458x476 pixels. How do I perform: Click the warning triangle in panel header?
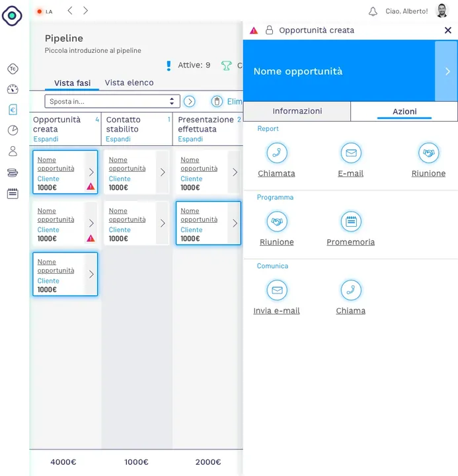click(x=254, y=30)
